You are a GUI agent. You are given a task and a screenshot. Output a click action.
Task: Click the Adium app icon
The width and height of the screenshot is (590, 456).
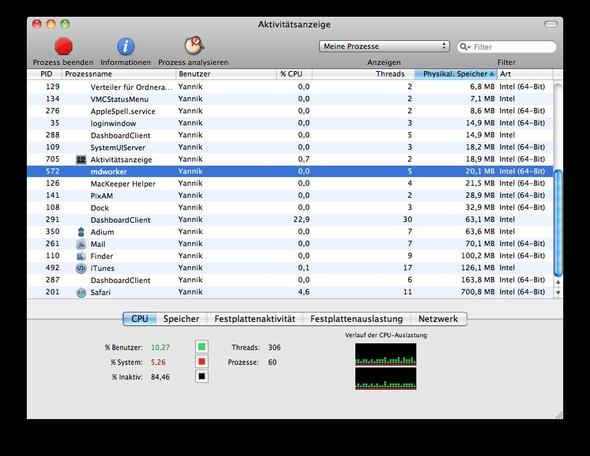[x=81, y=232]
